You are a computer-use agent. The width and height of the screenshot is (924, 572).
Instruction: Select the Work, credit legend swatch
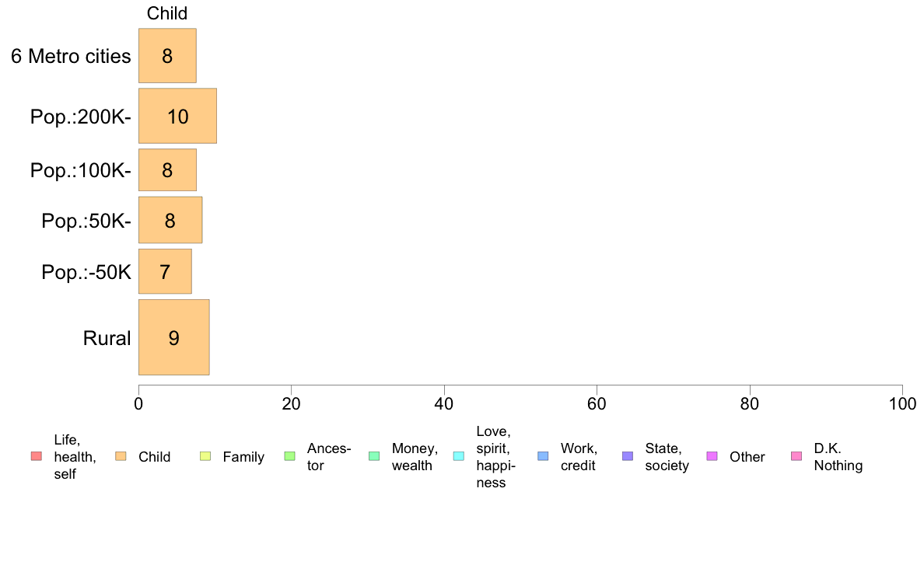point(544,456)
